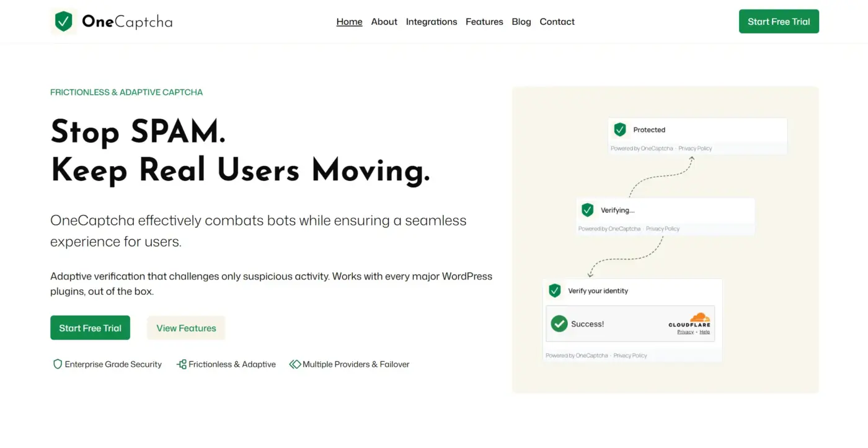Click the 'Success!' text
This screenshot has width=868, height=448.
(x=588, y=324)
